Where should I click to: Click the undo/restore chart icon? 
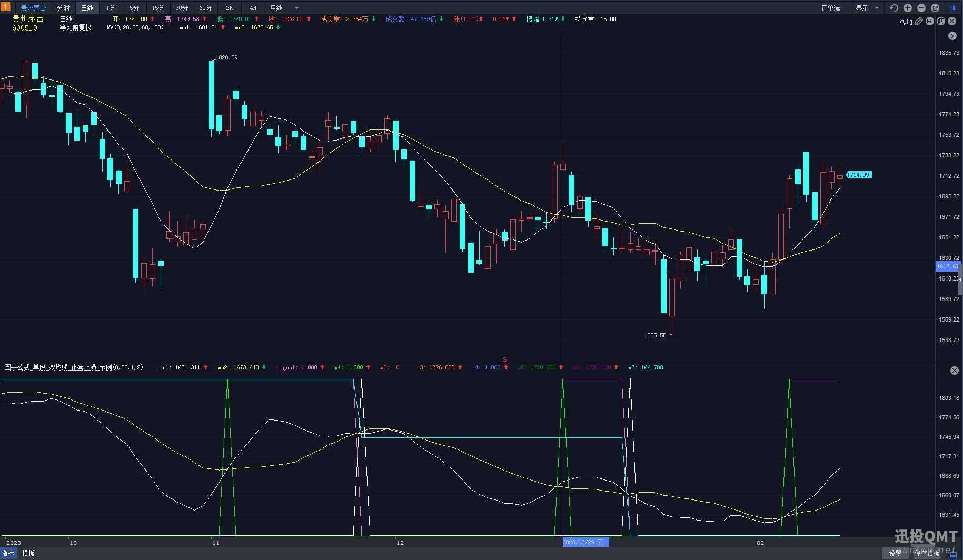pyautogui.click(x=893, y=8)
